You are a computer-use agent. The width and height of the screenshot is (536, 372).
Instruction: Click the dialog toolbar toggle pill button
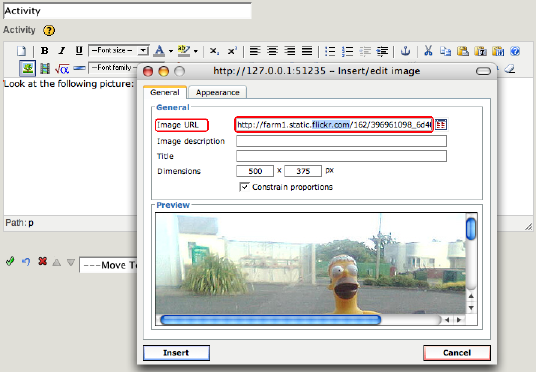[483, 71]
